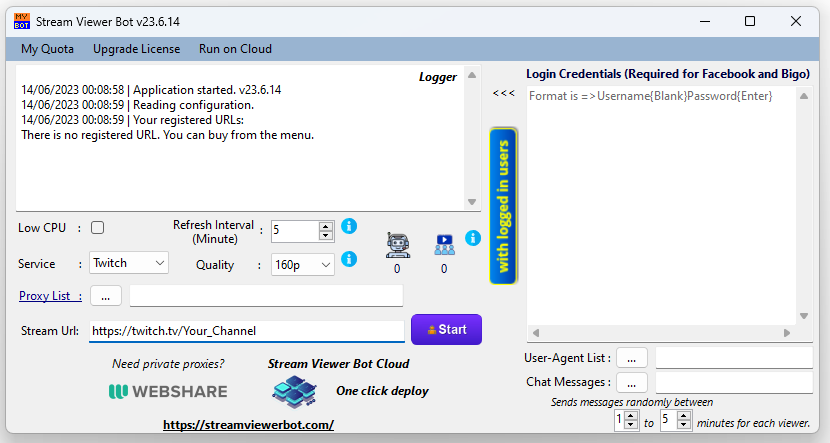Decrease the Refresh Interval value
Screen dimensions: 830x443
tap(326, 236)
